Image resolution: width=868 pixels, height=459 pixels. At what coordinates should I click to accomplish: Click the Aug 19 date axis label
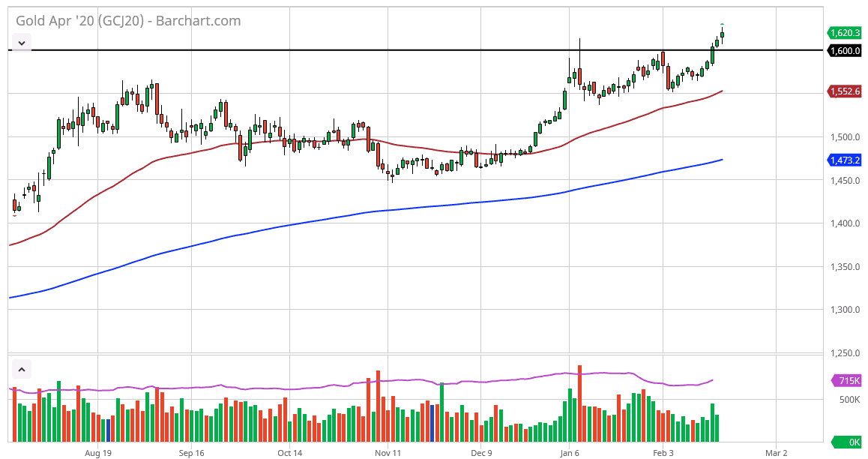point(97,453)
